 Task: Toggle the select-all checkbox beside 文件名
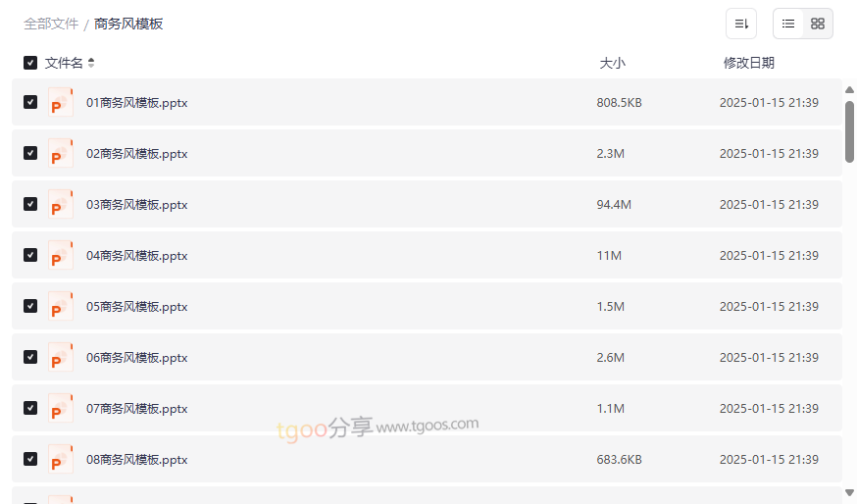pos(30,63)
